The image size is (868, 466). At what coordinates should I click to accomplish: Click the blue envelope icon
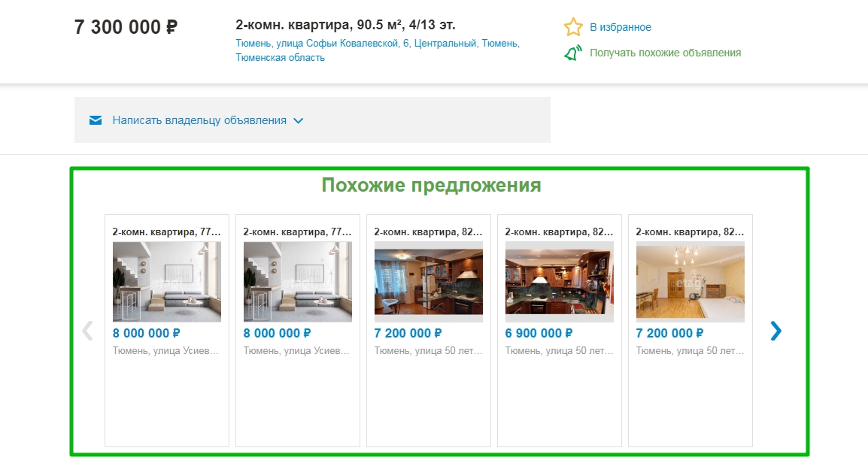[x=96, y=120]
